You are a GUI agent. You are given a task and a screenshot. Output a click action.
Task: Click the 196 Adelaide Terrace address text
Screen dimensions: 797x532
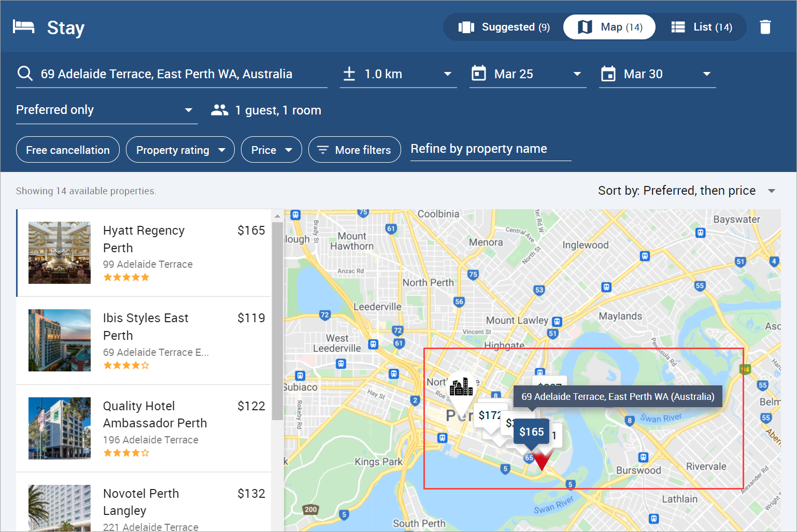pyautogui.click(x=151, y=440)
